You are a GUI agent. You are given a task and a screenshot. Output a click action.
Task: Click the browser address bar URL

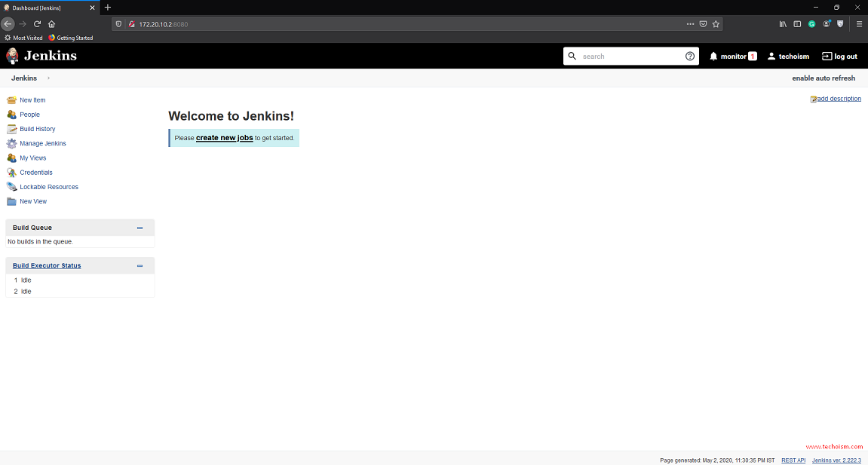click(164, 24)
